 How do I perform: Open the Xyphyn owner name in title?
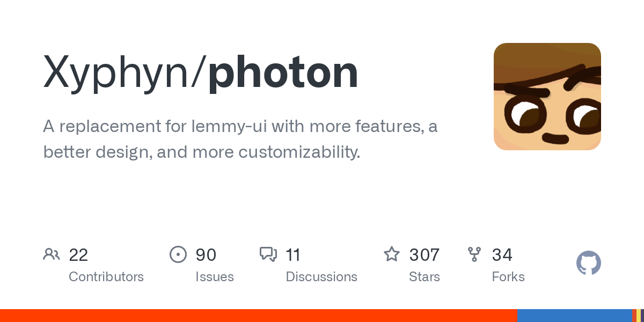[x=121, y=72]
